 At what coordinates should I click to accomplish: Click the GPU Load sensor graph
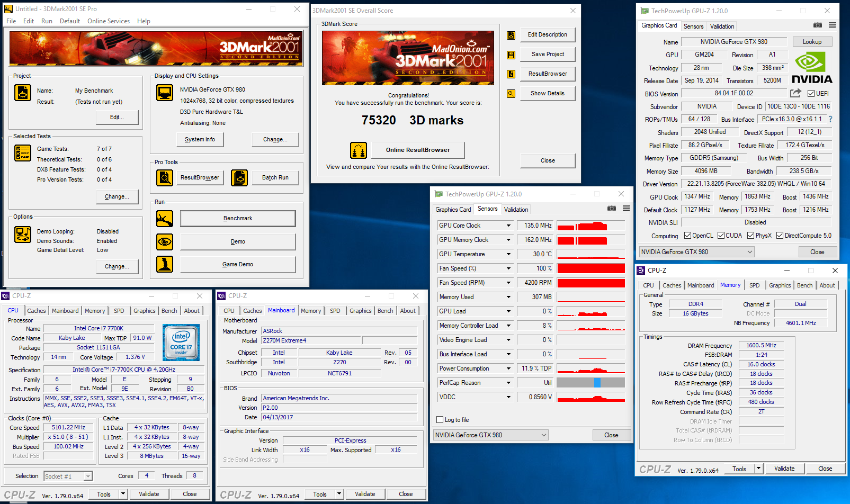(591, 311)
